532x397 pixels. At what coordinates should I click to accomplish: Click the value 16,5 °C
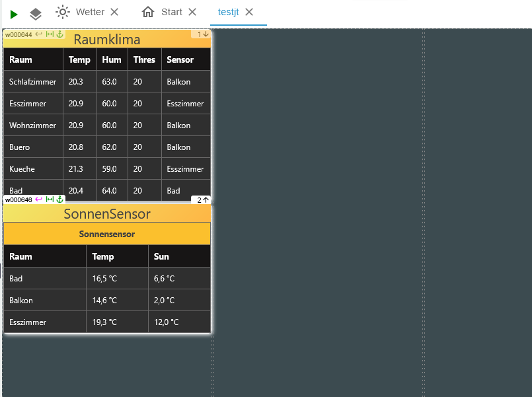point(104,279)
